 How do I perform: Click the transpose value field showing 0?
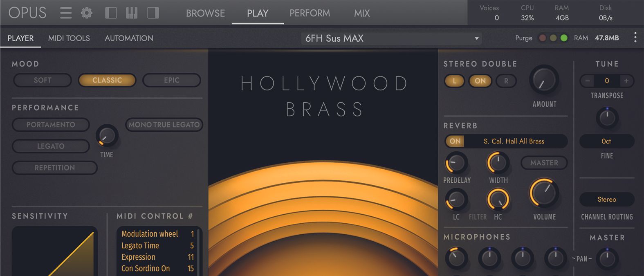click(x=607, y=81)
